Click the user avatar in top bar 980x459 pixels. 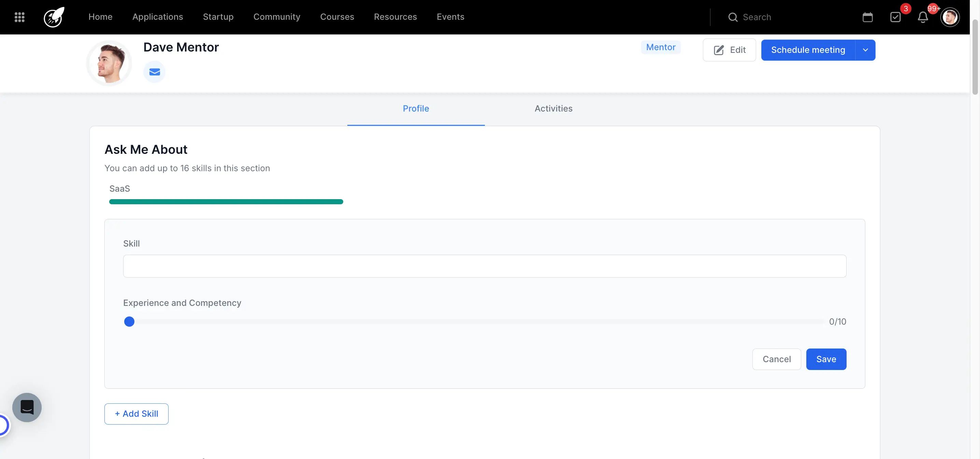[x=950, y=17]
